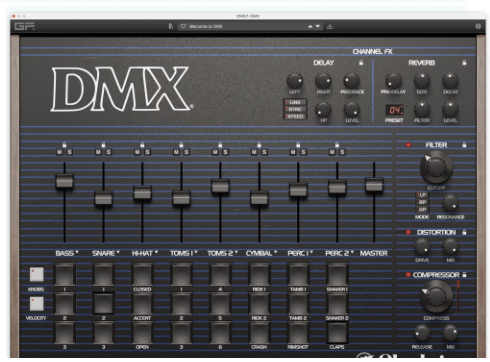Click the lock above the Snare channel

pos(103,145)
